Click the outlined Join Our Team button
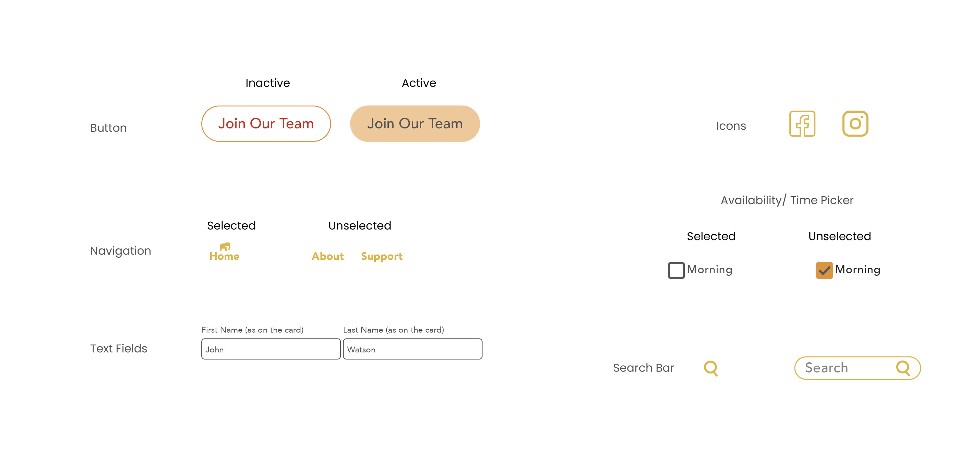980x457 pixels. point(266,124)
